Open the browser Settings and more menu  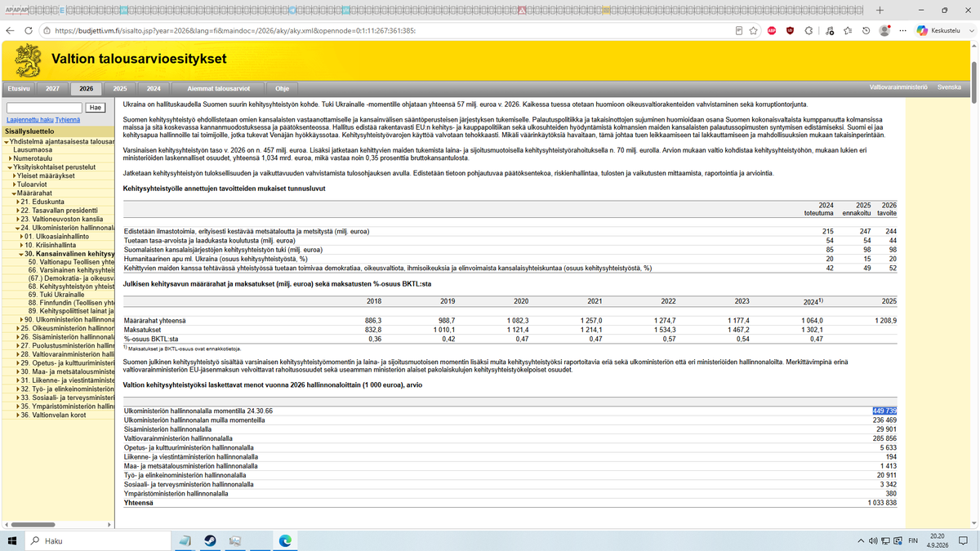[903, 30]
